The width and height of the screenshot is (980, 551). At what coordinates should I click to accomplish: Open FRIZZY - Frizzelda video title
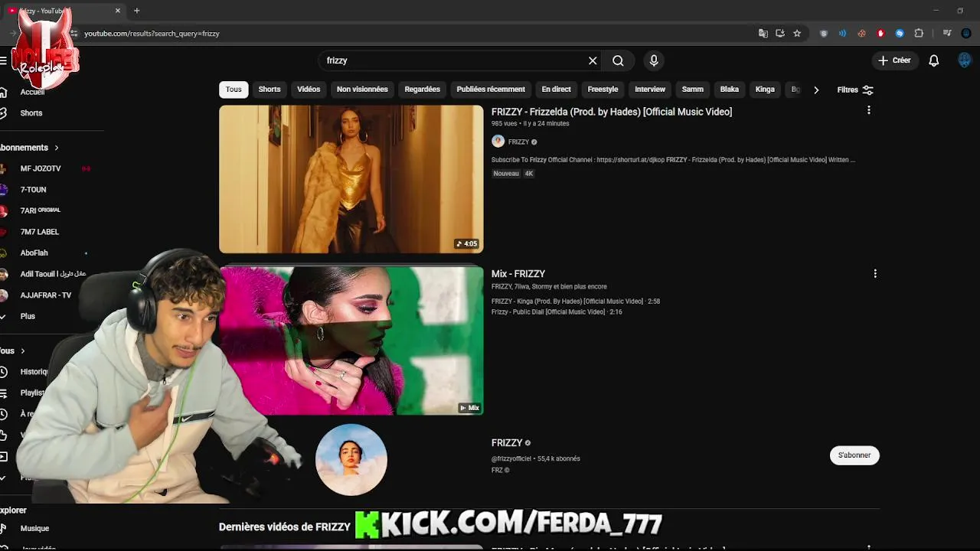click(612, 112)
